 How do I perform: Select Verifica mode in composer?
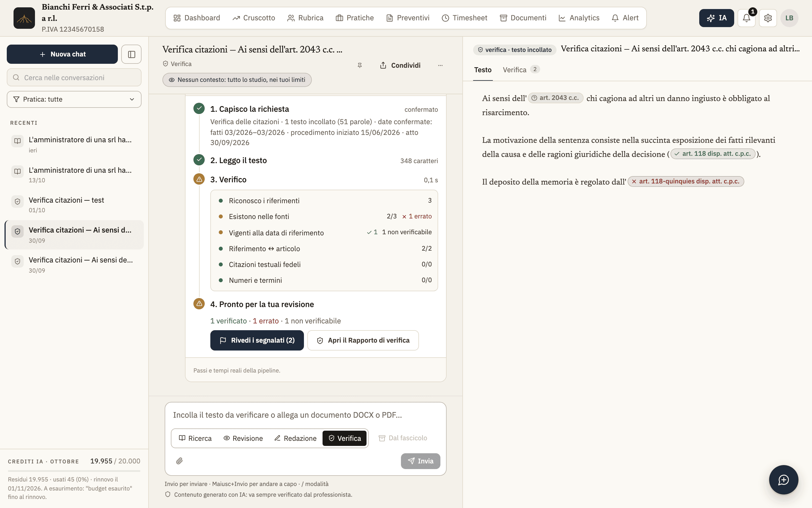(345, 438)
